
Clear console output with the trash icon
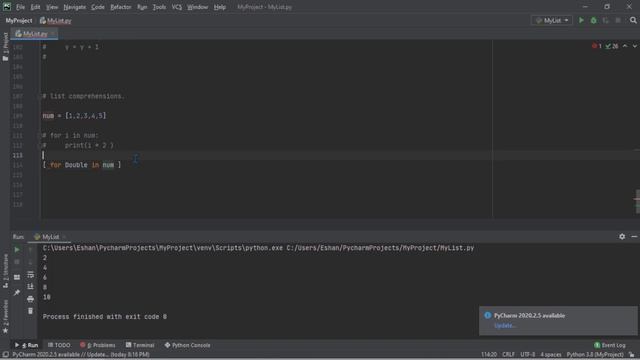[x=30, y=311]
